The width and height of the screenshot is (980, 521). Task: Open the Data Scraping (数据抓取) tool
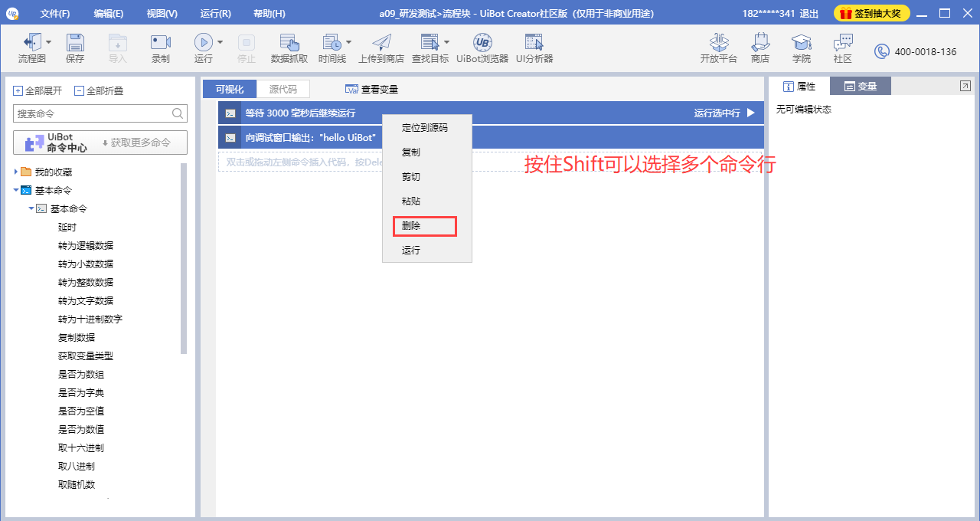coord(289,48)
